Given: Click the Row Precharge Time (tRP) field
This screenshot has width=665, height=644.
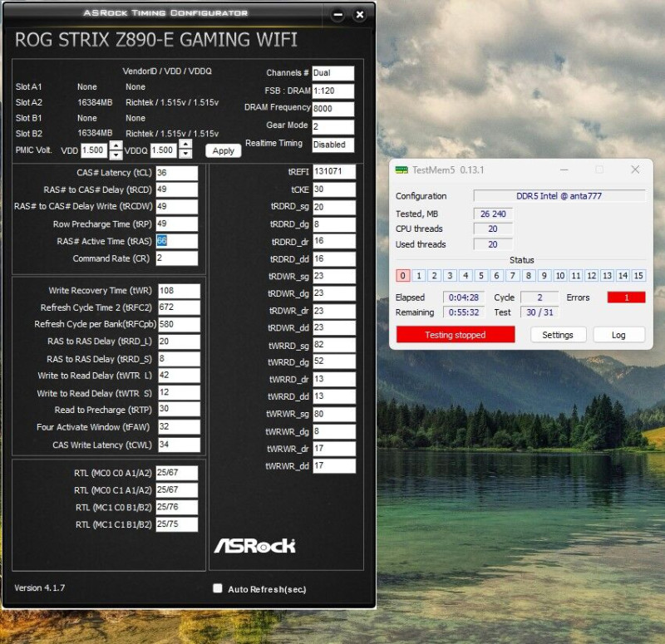Looking at the screenshot, I should point(177,224).
